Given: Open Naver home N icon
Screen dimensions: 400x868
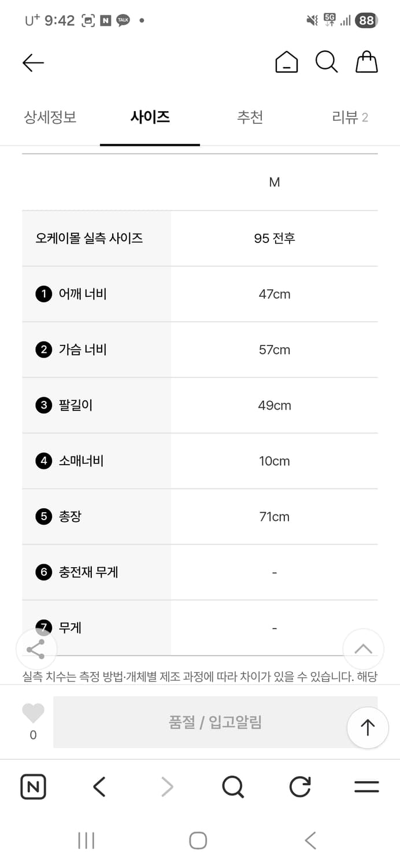Looking at the screenshot, I should (33, 787).
